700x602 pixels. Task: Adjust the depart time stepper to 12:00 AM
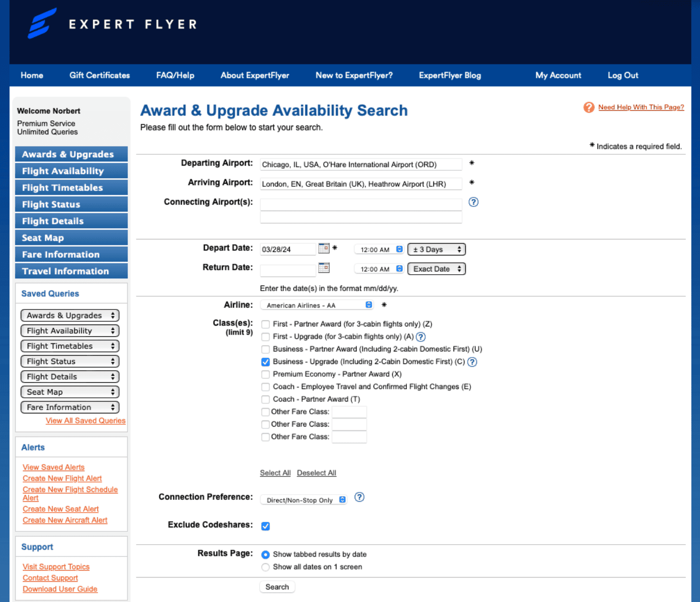pyautogui.click(x=378, y=249)
